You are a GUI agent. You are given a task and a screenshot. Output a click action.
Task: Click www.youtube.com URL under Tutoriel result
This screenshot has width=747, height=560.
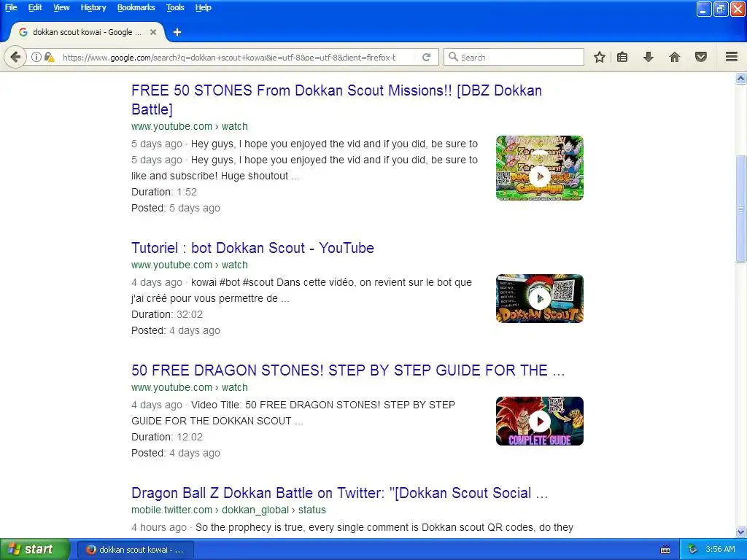coord(190,265)
